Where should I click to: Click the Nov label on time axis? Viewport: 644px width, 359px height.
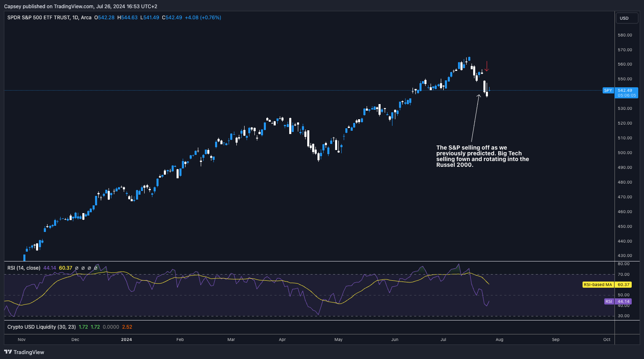(22, 339)
